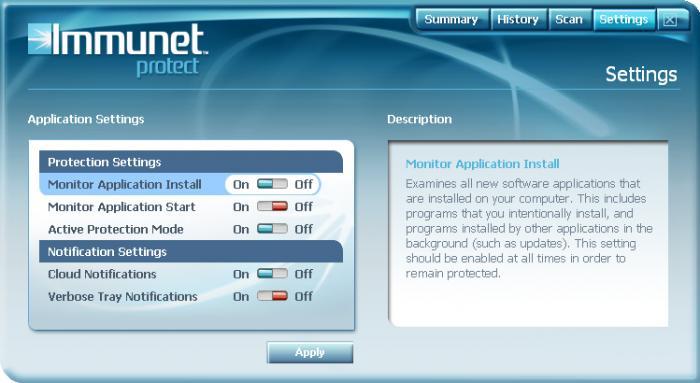700x383 pixels.
Task: Select the Cloud Notifications label
Action: (102, 274)
